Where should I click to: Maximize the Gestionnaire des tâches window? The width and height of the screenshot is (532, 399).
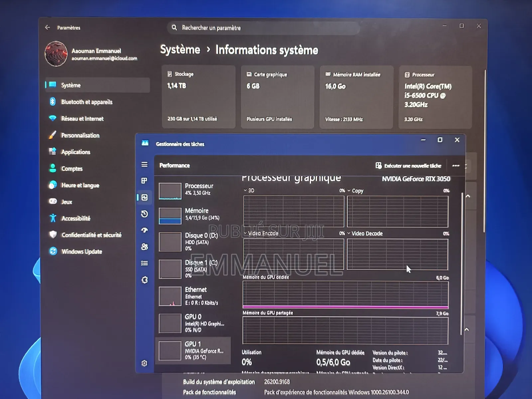[440, 140]
